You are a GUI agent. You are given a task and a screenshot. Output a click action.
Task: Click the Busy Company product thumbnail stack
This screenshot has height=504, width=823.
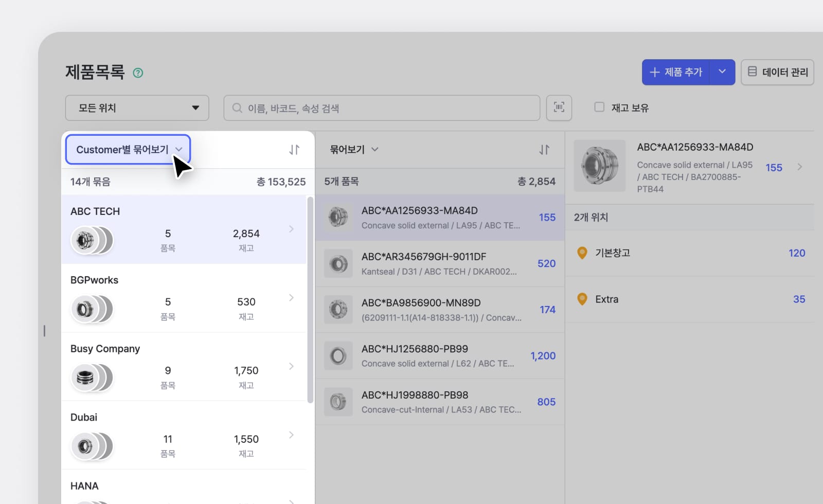point(92,377)
